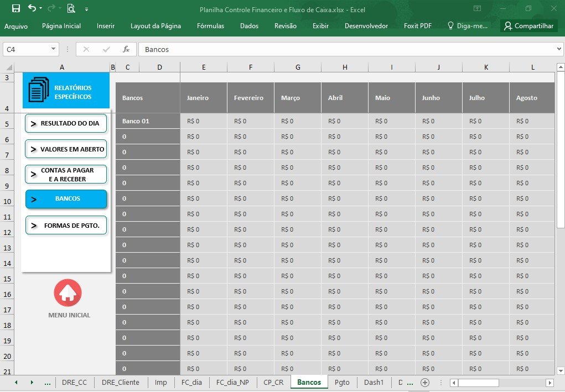The height and width of the screenshot is (392, 565).
Task: Click the Janeiro column header cell
Action: click(204, 97)
